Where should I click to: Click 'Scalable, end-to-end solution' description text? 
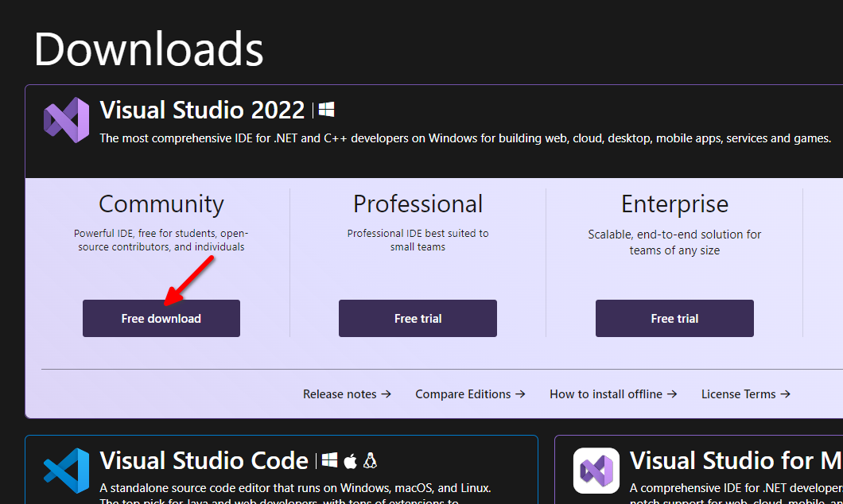(674, 242)
